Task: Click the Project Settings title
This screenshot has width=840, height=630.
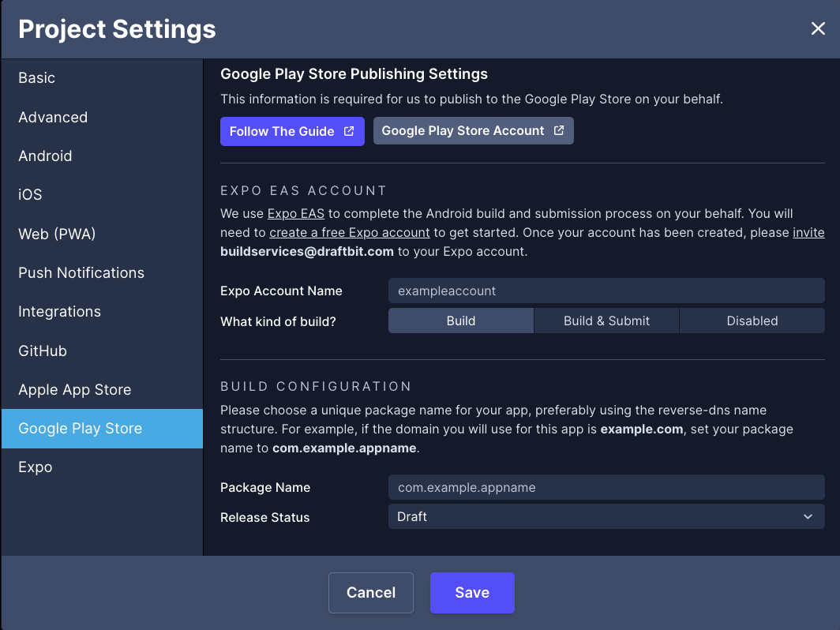Action: pyautogui.click(x=117, y=29)
